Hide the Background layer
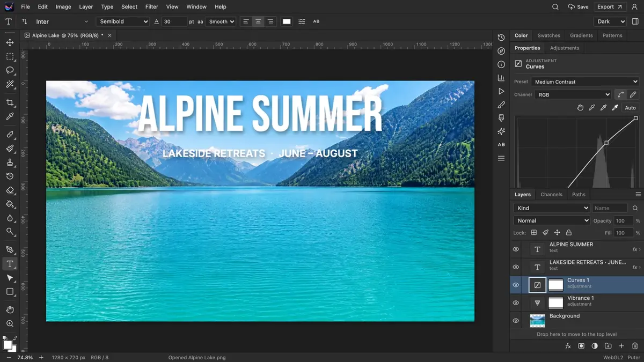The height and width of the screenshot is (362, 644). (516, 321)
